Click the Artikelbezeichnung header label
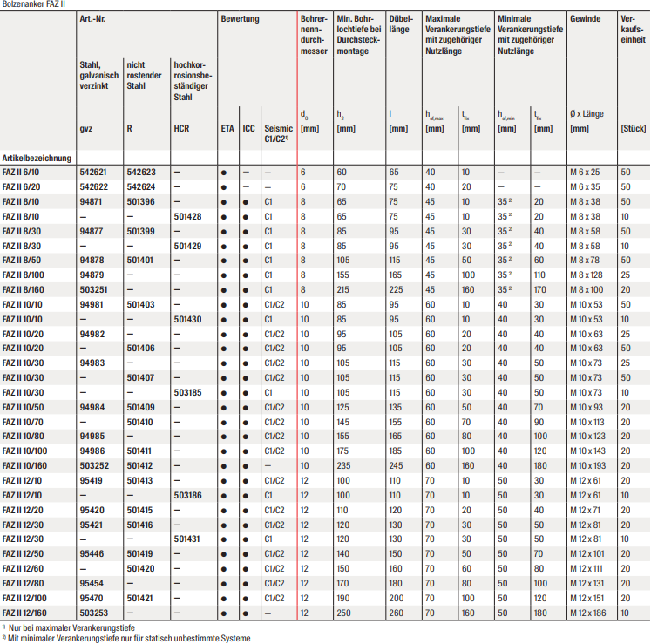Viewport: 651px width, 644px height. (x=36, y=158)
